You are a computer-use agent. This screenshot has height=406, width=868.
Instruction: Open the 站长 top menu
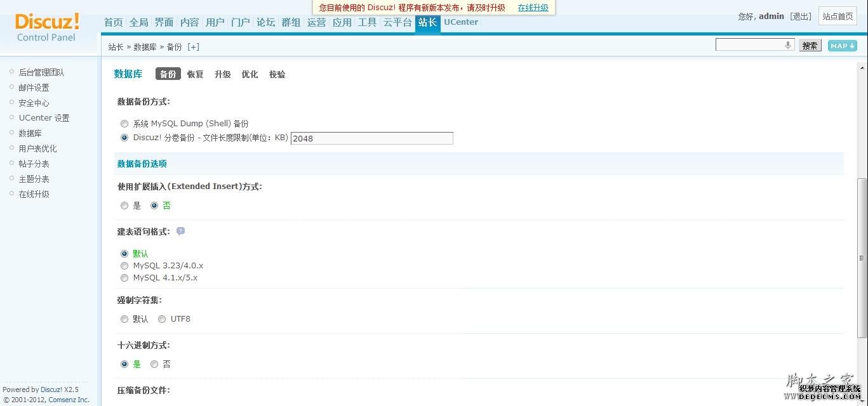click(427, 23)
